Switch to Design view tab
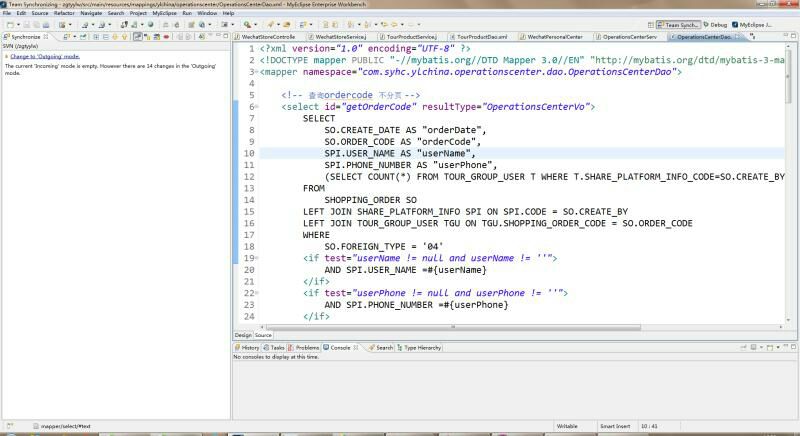800x436 pixels. tap(243, 335)
